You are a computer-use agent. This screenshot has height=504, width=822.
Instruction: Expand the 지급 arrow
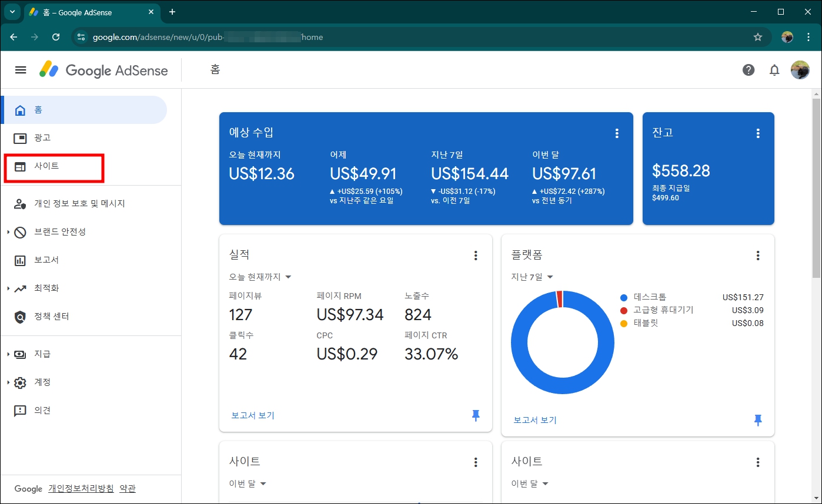coord(8,354)
